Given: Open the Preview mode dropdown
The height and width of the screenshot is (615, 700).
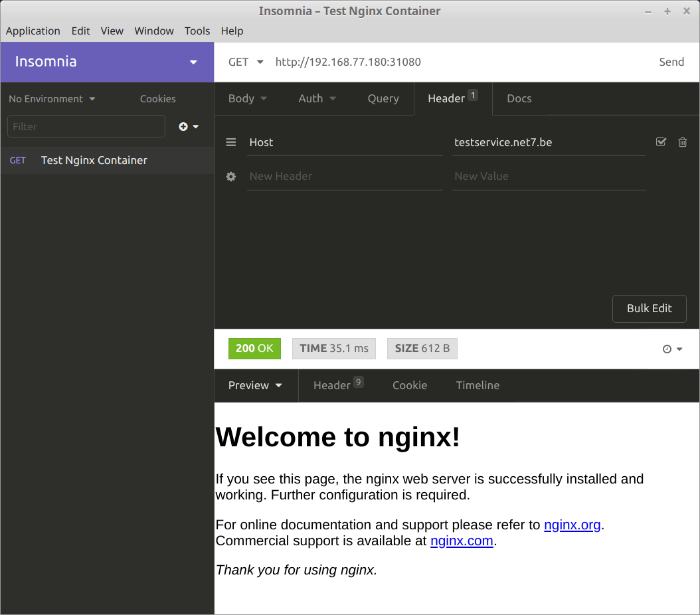Looking at the screenshot, I should (255, 386).
